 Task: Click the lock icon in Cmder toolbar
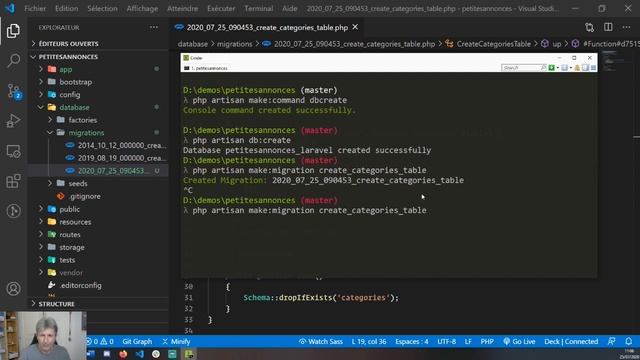tap(577, 68)
